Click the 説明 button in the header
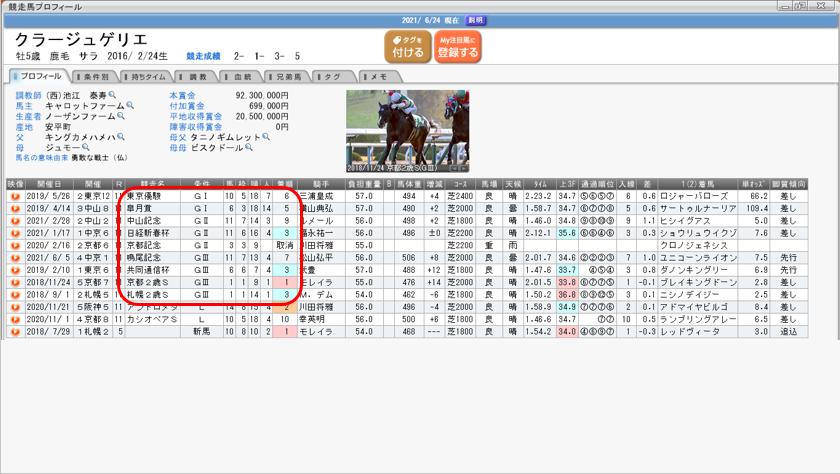Image resolution: width=840 pixels, height=474 pixels. (477, 20)
